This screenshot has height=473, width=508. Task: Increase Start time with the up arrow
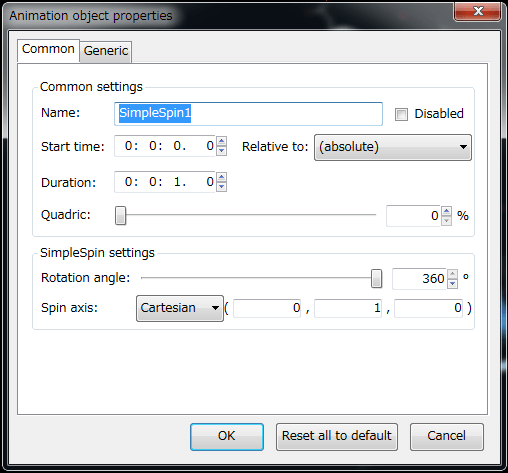[x=222, y=141]
